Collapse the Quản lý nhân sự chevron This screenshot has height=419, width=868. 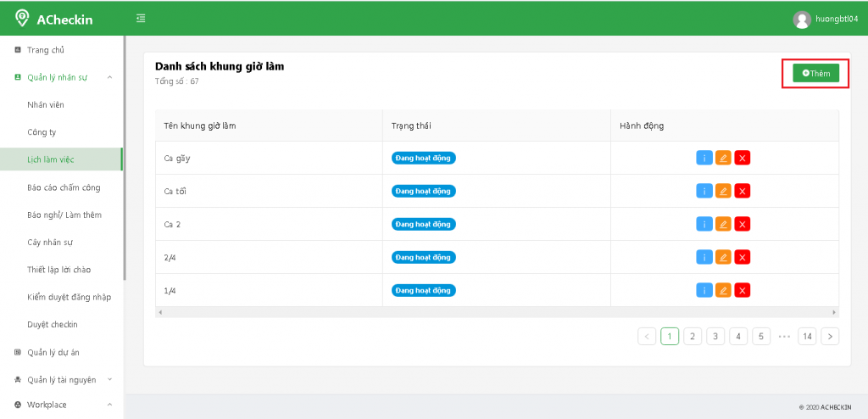point(109,77)
